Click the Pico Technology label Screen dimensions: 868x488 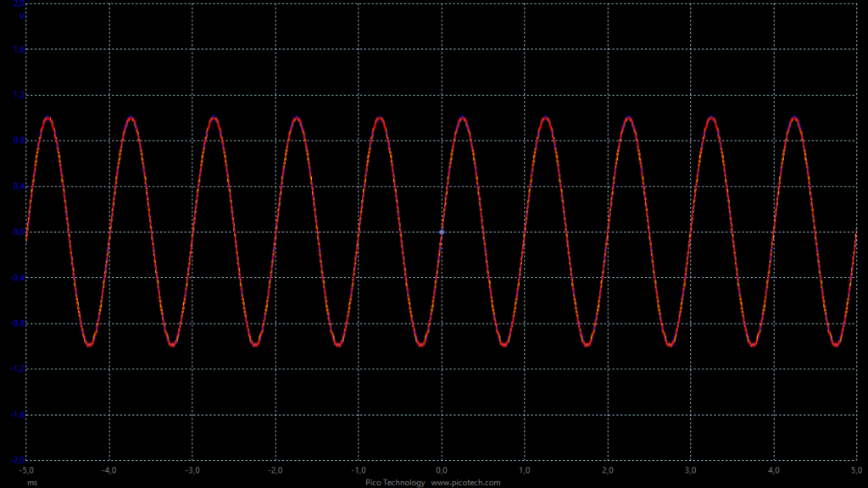[x=395, y=482]
